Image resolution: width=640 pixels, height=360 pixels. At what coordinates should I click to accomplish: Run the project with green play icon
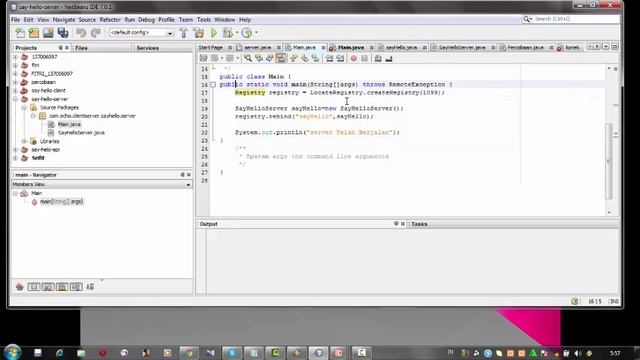pos(214,33)
